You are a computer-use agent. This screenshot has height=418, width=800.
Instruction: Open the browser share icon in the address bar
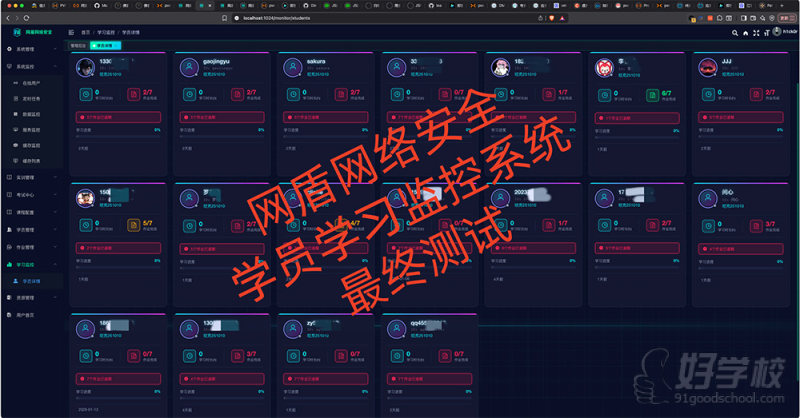tap(540, 18)
